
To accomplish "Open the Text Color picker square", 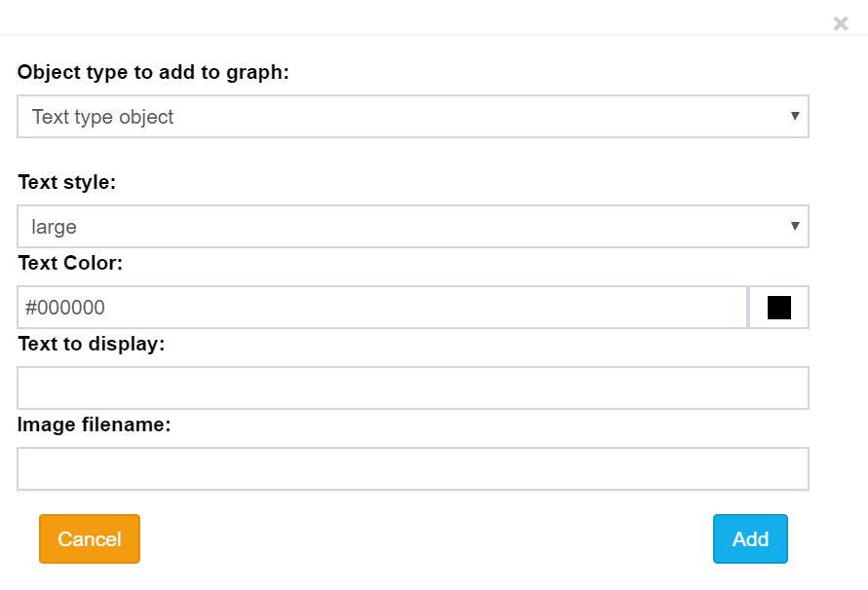I will pyautogui.click(x=778, y=307).
